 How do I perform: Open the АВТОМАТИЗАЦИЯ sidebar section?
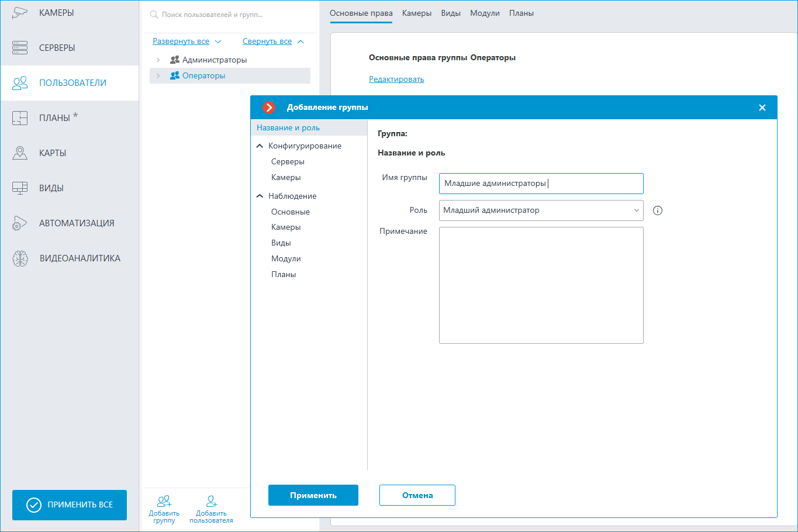70,223
